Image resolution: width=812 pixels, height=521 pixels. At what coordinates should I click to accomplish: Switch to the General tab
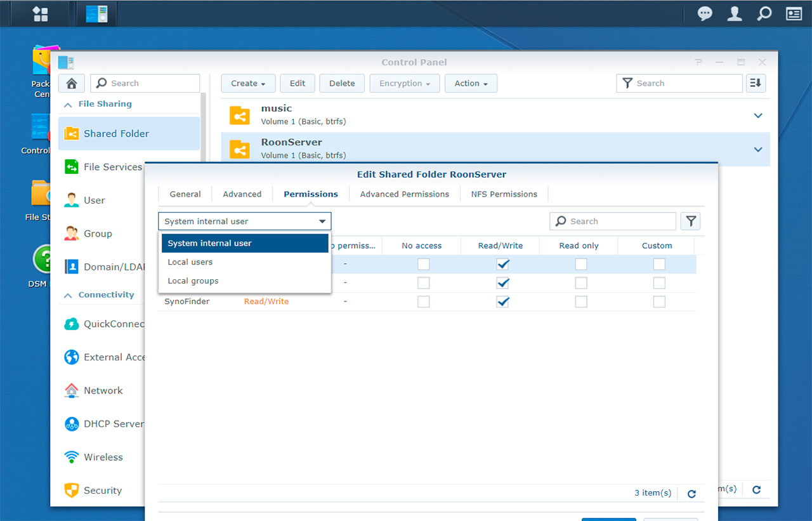[185, 194]
